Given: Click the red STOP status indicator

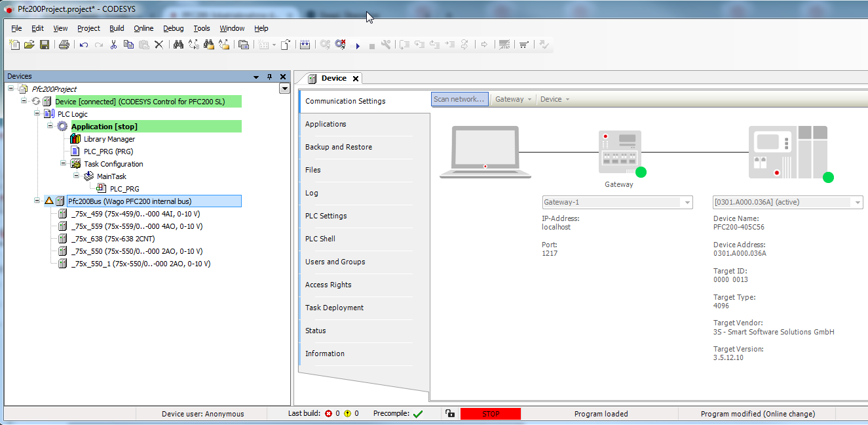Looking at the screenshot, I should pyautogui.click(x=490, y=414).
